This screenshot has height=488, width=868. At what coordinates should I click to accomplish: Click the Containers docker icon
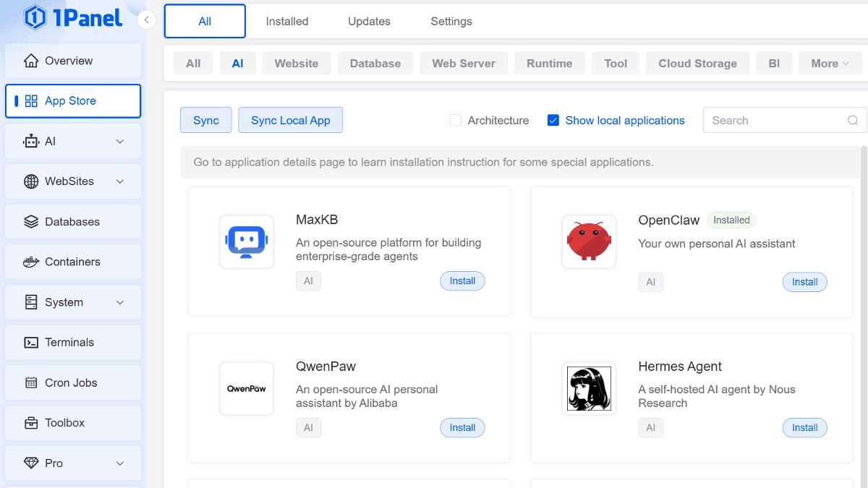(31, 262)
